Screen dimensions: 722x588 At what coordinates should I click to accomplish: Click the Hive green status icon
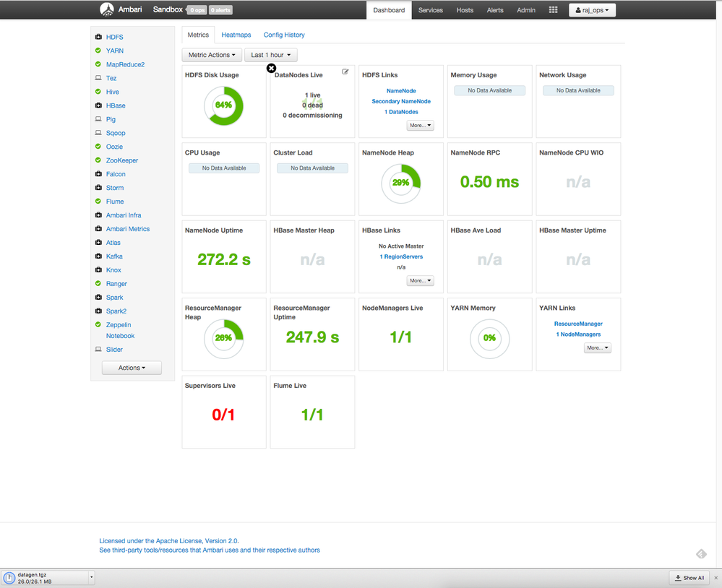(98, 92)
